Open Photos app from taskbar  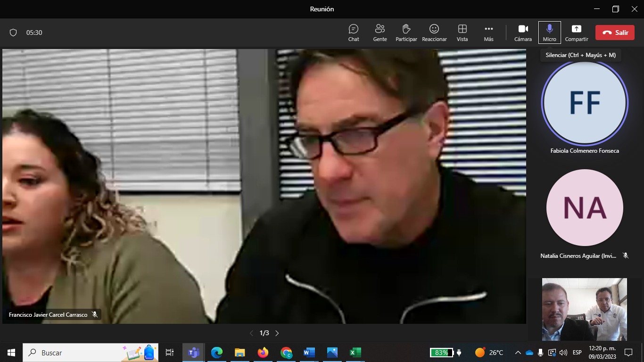point(332,353)
